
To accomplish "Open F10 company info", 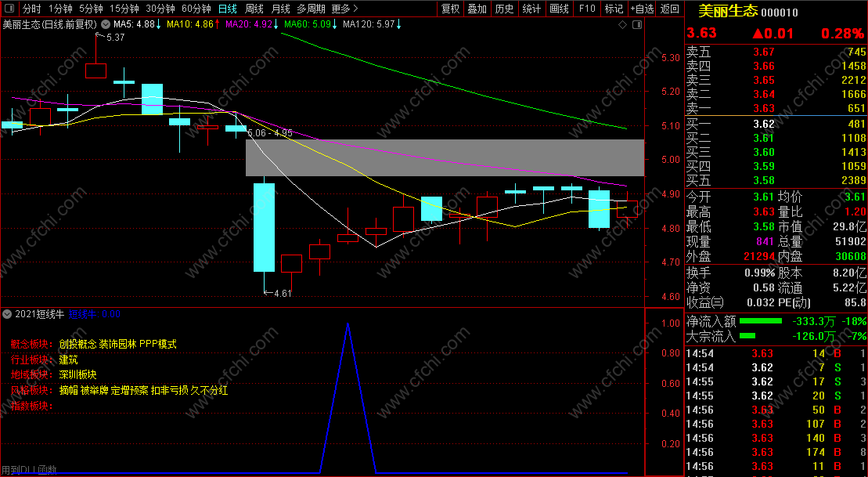I will (587, 9).
